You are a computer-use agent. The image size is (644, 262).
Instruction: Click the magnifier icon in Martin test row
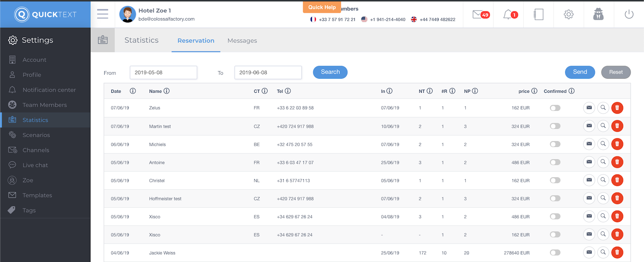pyautogui.click(x=603, y=126)
